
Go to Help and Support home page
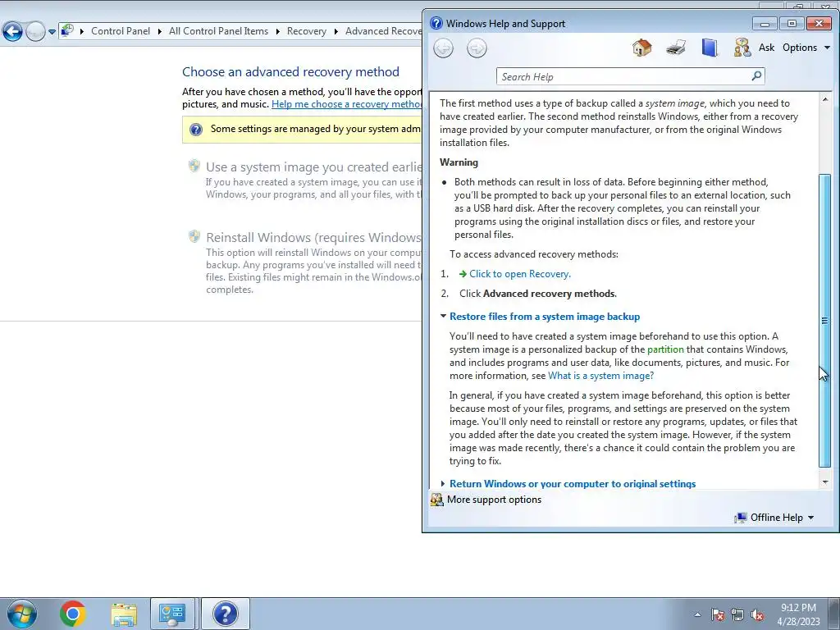641,48
